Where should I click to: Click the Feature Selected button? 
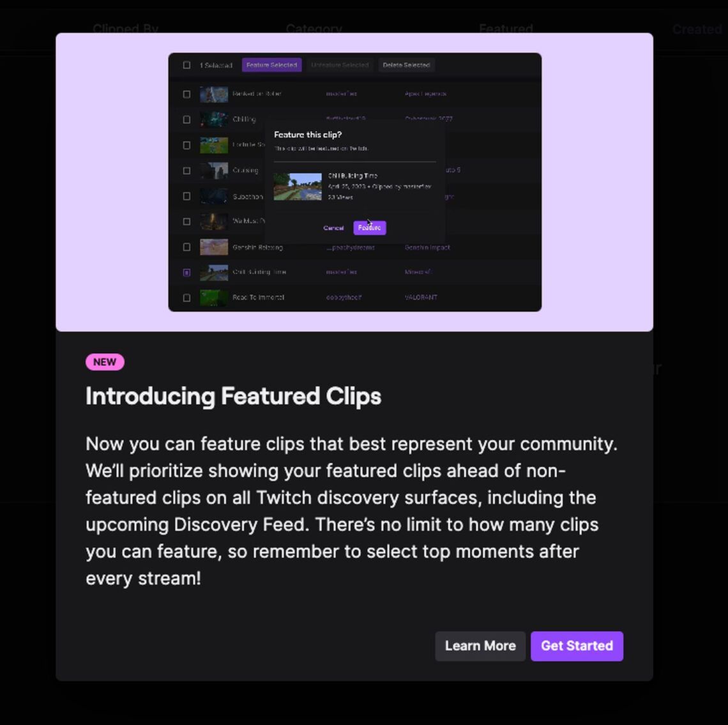(x=271, y=65)
